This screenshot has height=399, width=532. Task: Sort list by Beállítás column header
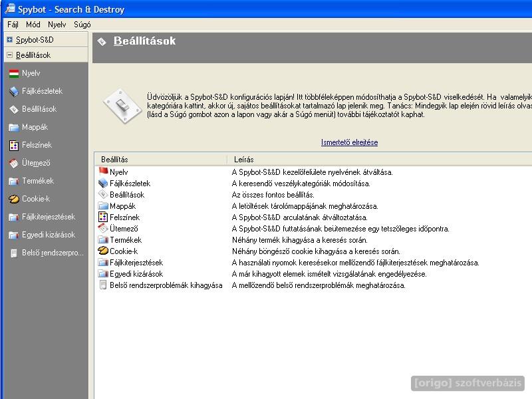pos(160,160)
